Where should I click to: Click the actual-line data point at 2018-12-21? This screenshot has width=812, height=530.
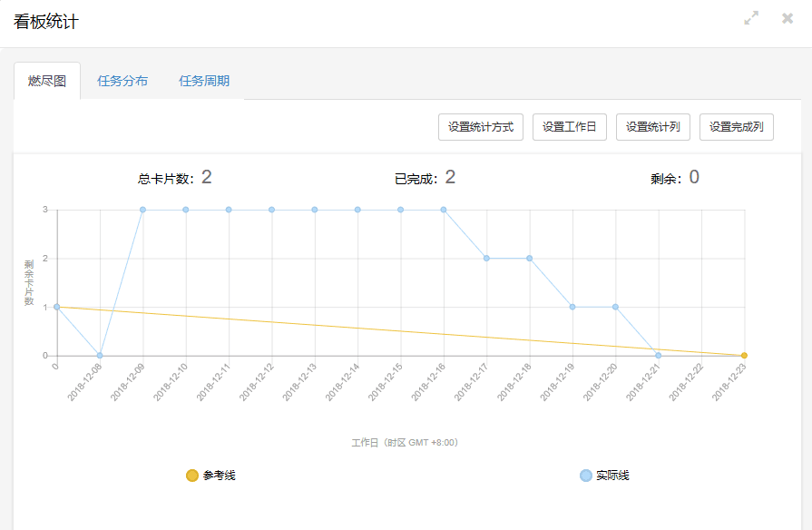coord(659,356)
